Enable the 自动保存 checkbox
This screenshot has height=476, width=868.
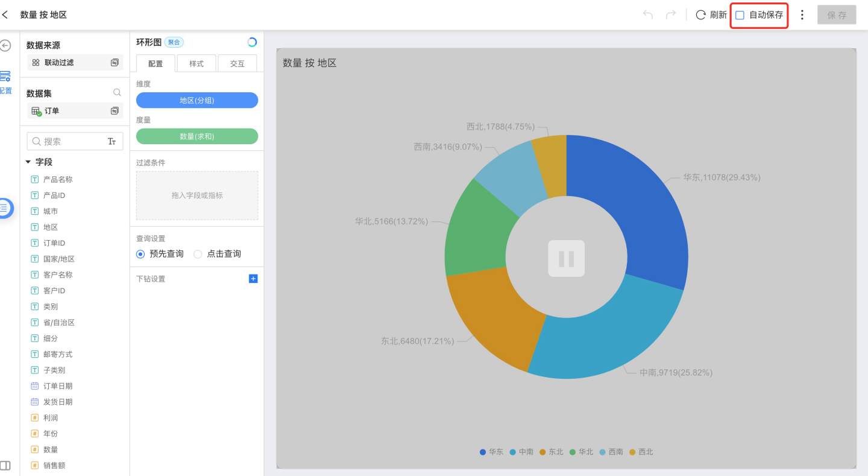coord(740,15)
